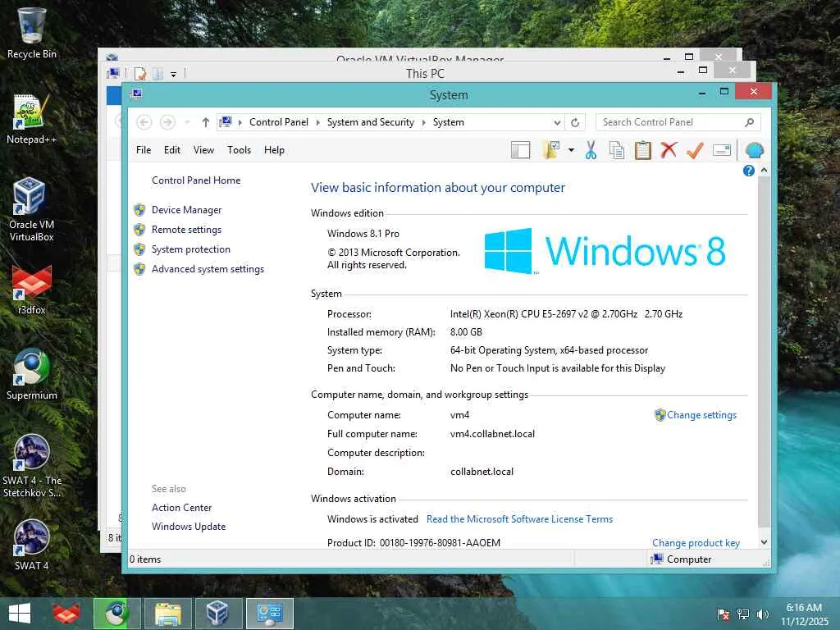Click the Action Center flag tray icon
The height and width of the screenshot is (630, 840).
(723, 614)
